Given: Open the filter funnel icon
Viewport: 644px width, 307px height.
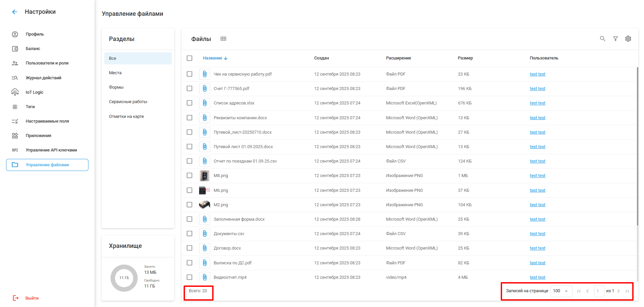Looking at the screenshot, I should [x=615, y=39].
